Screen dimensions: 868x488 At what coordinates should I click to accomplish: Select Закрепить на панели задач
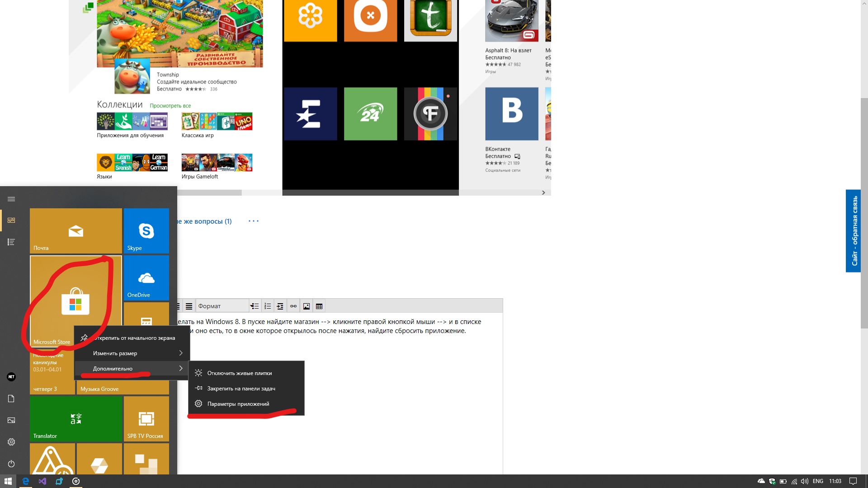click(x=246, y=389)
